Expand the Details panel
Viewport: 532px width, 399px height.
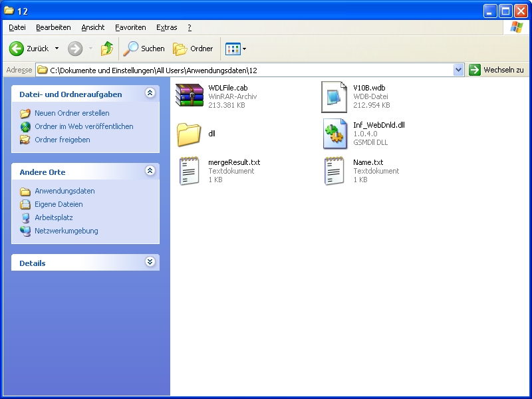click(x=150, y=261)
